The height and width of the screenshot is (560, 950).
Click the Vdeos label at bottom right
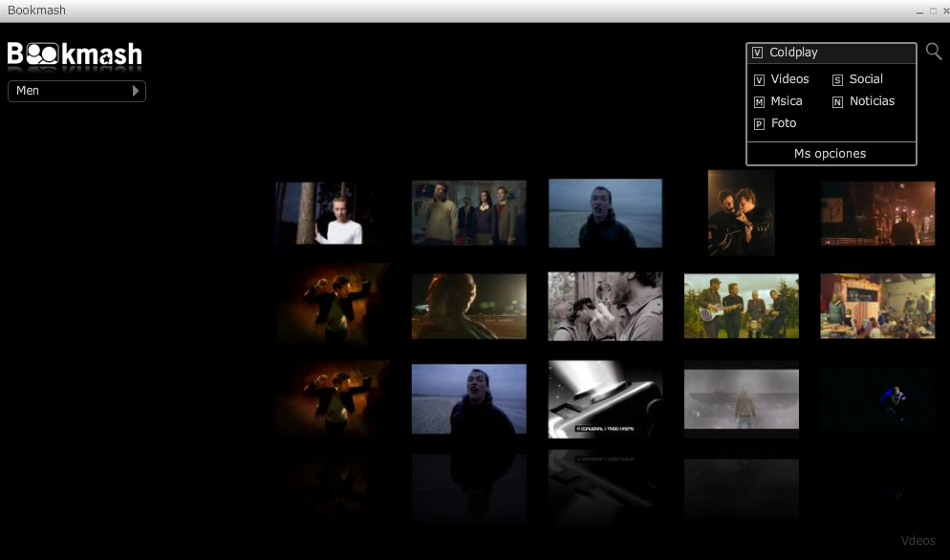[x=918, y=541]
